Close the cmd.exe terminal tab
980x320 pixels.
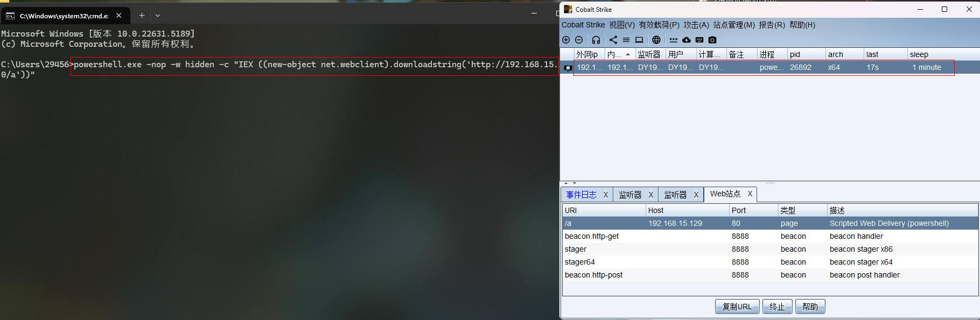click(119, 16)
